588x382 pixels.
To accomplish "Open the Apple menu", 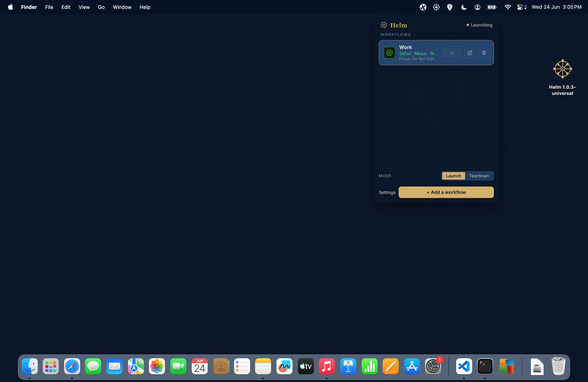I will tap(10, 7).
